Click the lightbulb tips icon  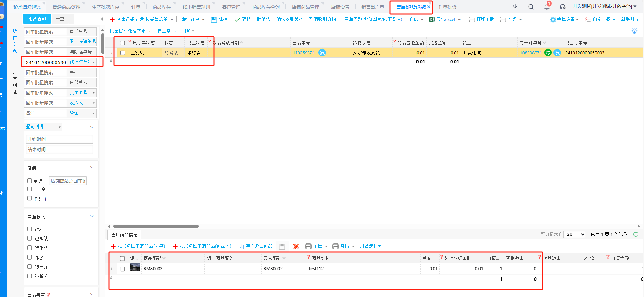(x=634, y=31)
